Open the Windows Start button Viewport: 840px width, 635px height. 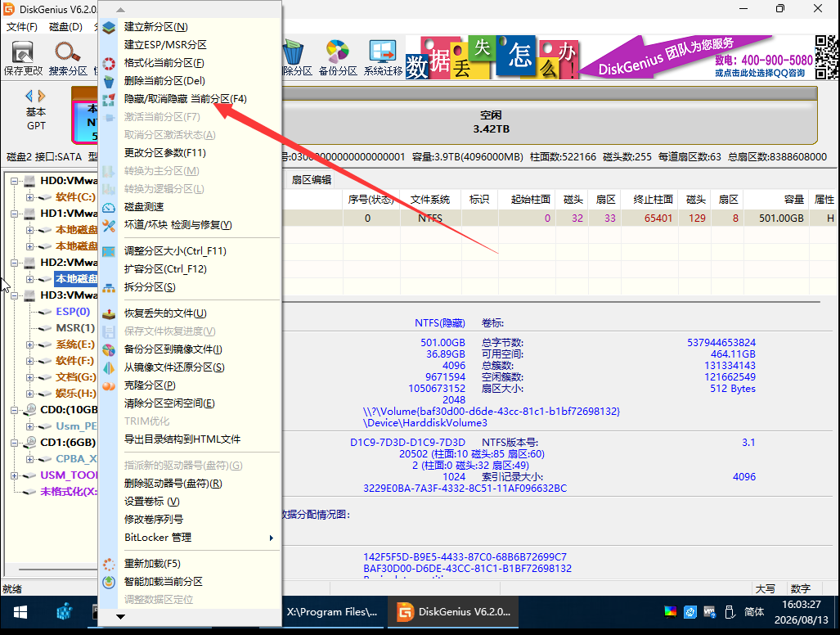20,612
